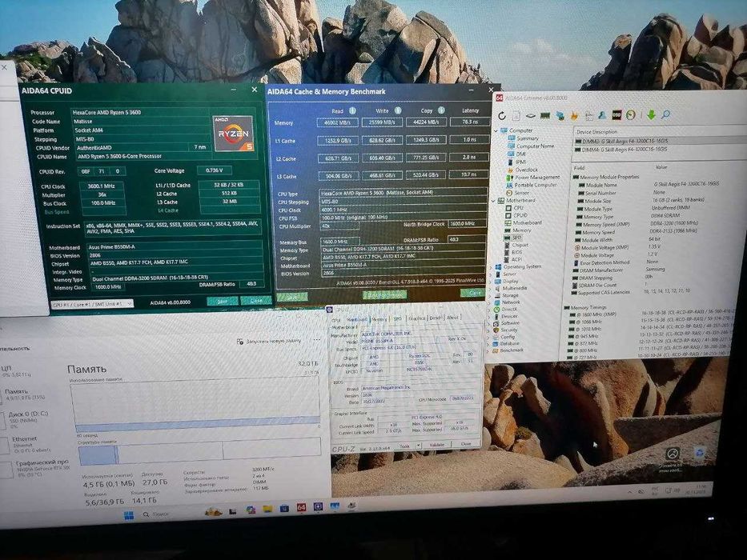Viewport: 747px width, 560px height.
Task: Click the Report page icon in AIDA64 toolbar
Action: pyautogui.click(x=516, y=116)
